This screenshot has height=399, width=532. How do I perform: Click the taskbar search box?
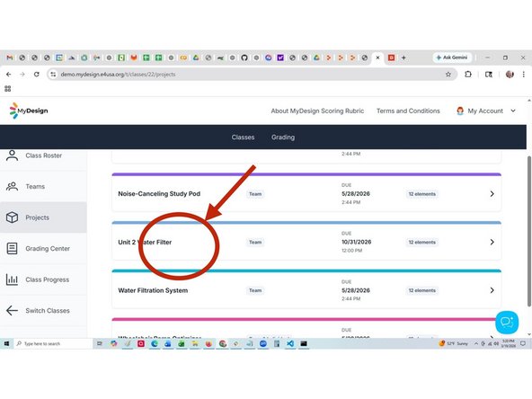click(53, 343)
